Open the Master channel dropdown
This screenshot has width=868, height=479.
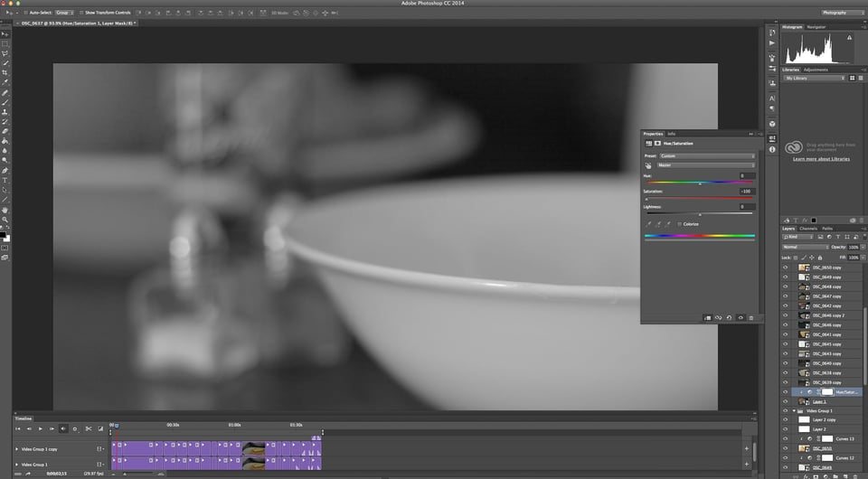[x=706, y=165]
